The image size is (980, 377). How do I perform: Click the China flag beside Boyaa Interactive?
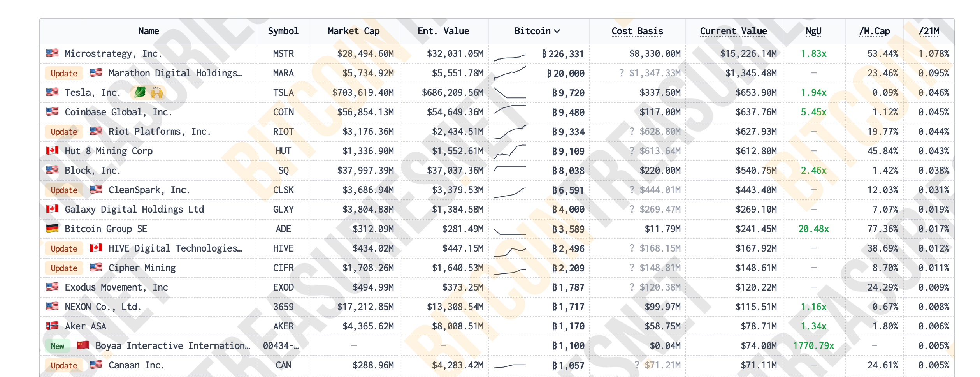[83, 345]
